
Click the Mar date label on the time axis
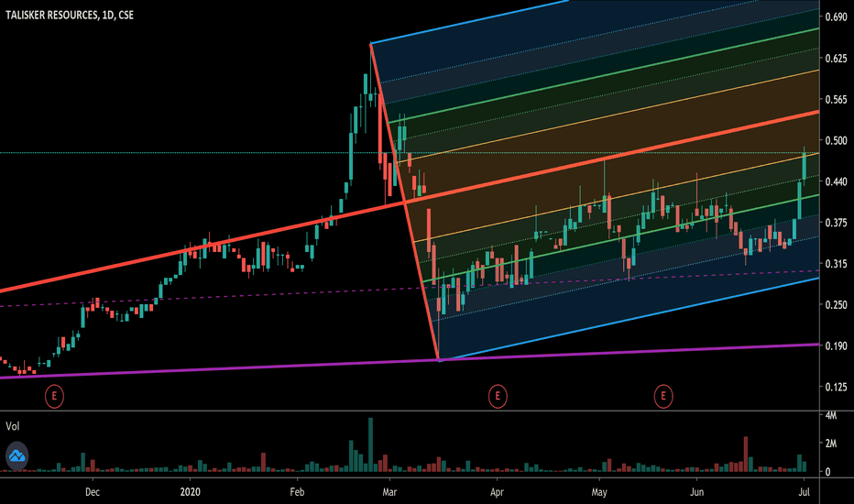click(x=389, y=492)
